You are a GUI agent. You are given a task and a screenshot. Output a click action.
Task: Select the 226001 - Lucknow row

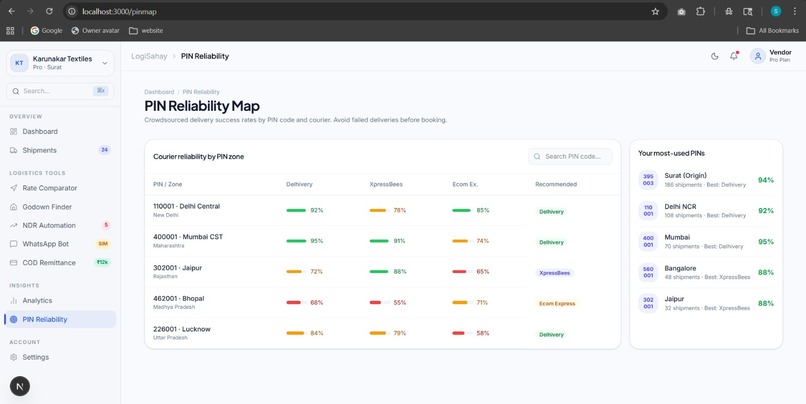pos(382,334)
